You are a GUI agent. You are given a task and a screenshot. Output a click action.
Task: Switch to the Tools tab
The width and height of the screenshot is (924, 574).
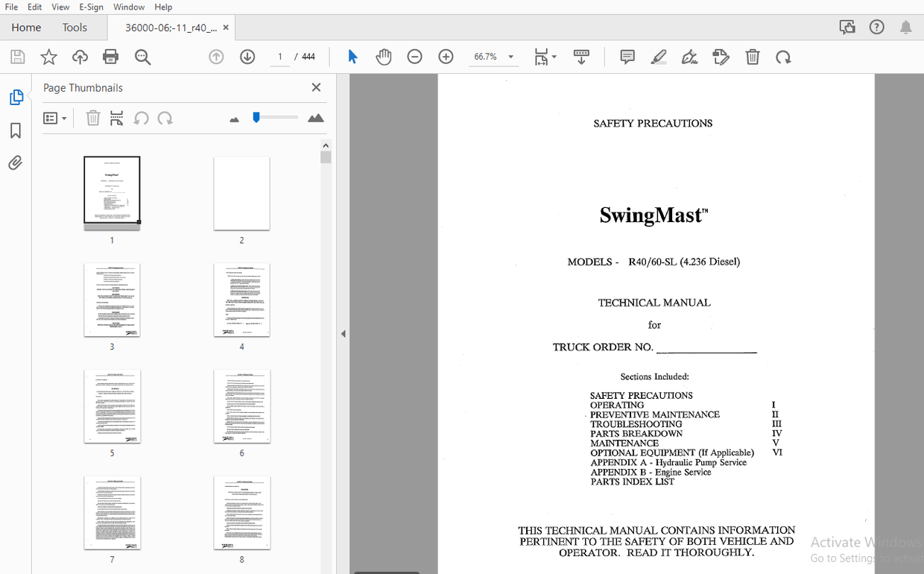74,27
